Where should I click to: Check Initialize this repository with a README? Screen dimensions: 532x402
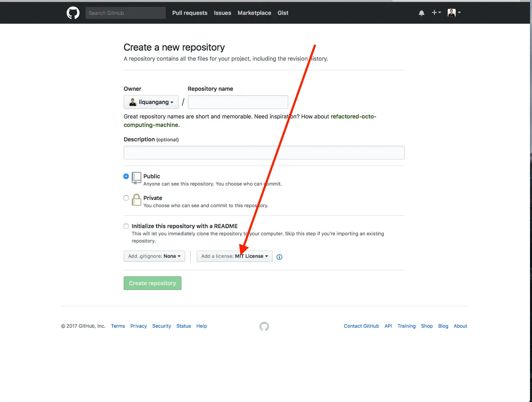click(x=126, y=226)
